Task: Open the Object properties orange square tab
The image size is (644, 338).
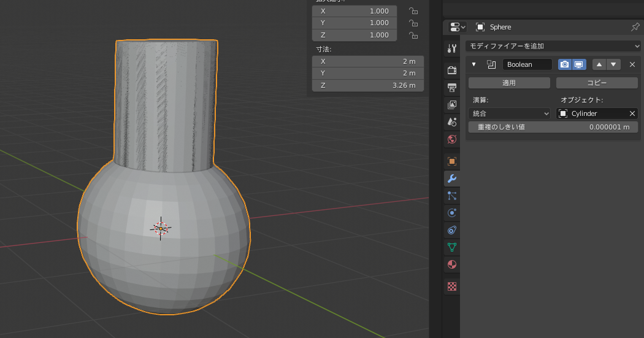Action: pyautogui.click(x=452, y=161)
